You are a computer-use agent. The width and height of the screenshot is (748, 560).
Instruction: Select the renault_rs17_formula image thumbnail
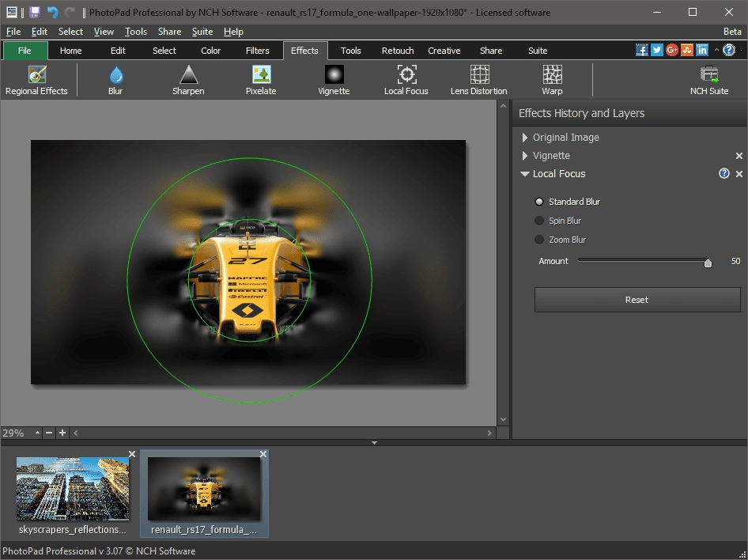click(x=204, y=489)
